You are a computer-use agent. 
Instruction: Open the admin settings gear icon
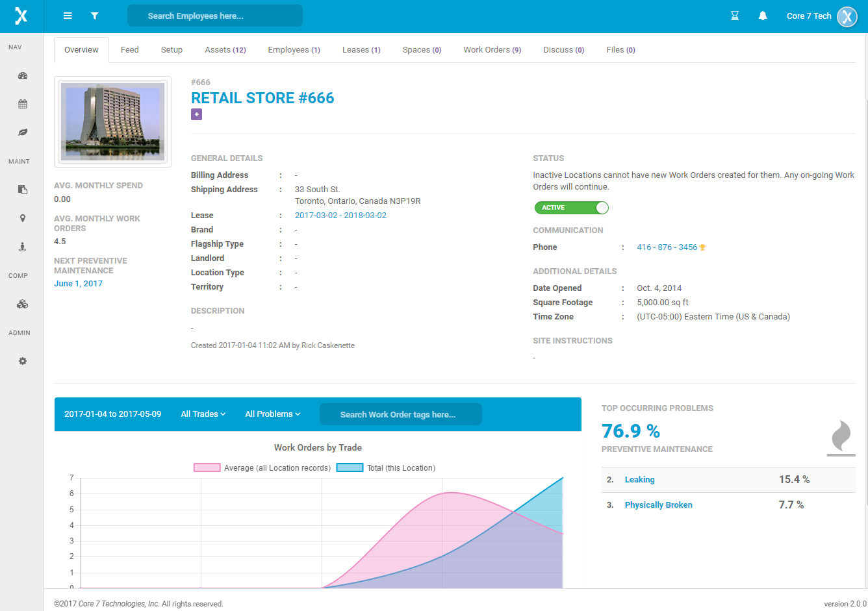[23, 361]
